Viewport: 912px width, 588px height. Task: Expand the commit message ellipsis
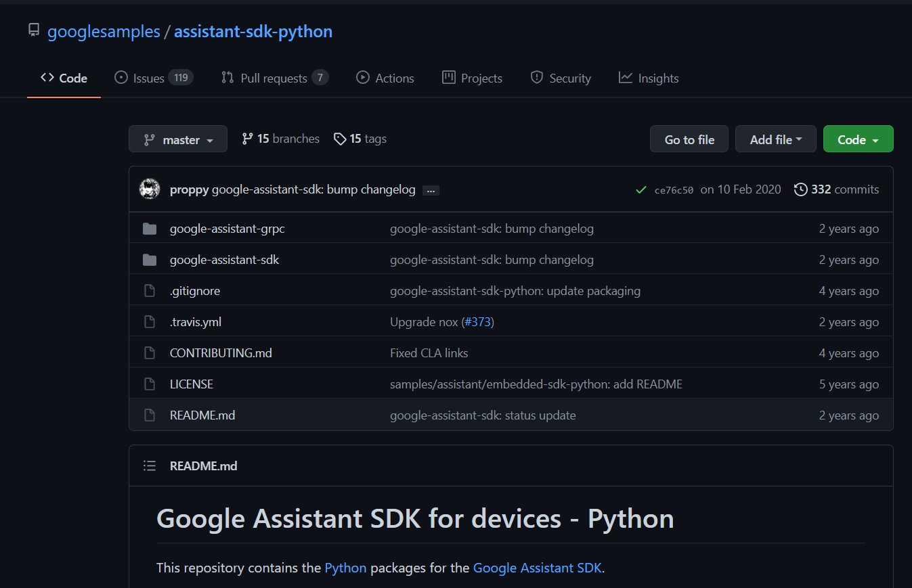(431, 190)
